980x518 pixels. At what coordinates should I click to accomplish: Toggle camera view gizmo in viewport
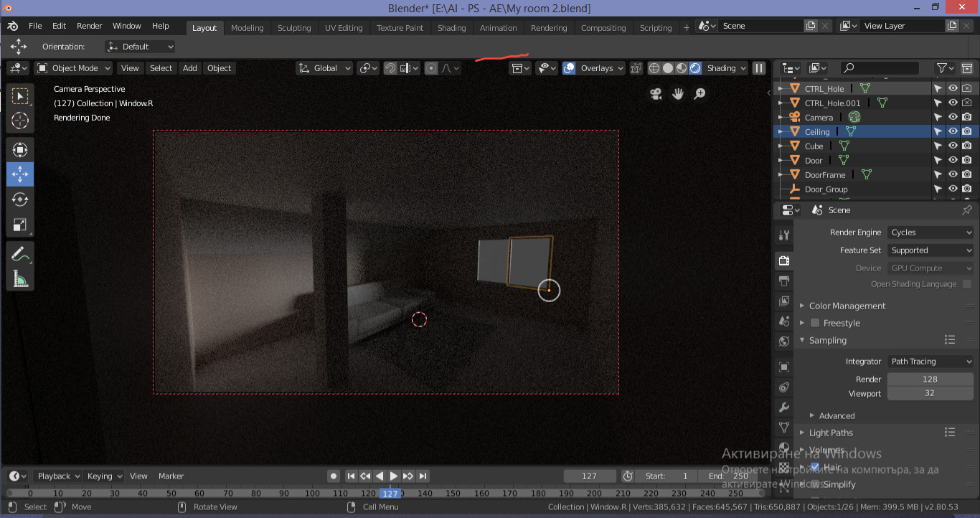[656, 94]
